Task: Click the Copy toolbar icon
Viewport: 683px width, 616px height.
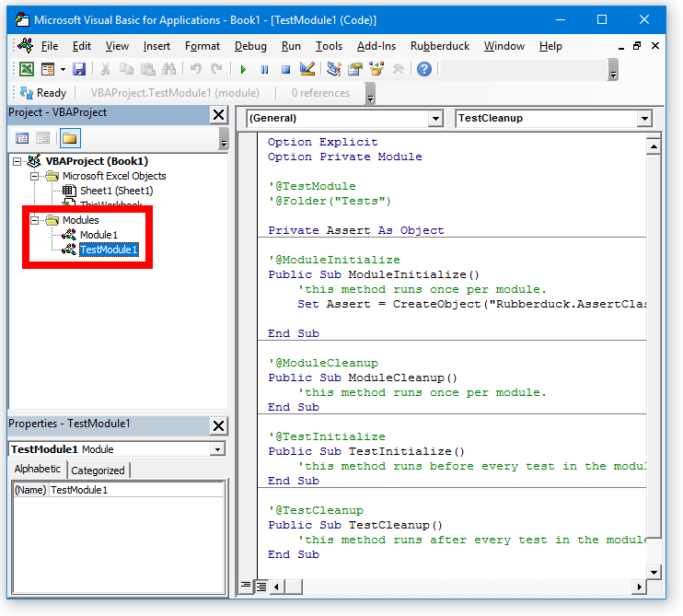Action: tap(126, 69)
